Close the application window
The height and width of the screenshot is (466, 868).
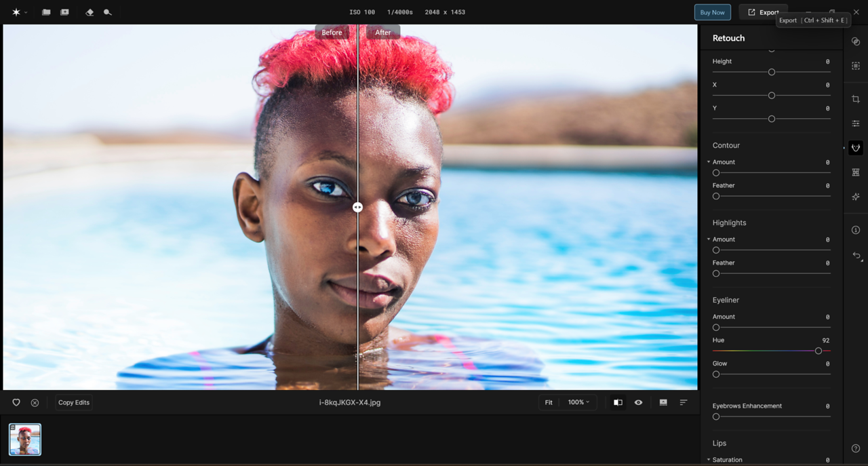856,12
